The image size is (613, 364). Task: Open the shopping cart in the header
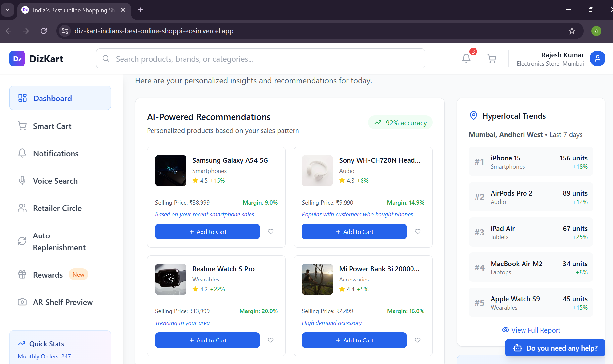coord(492,58)
